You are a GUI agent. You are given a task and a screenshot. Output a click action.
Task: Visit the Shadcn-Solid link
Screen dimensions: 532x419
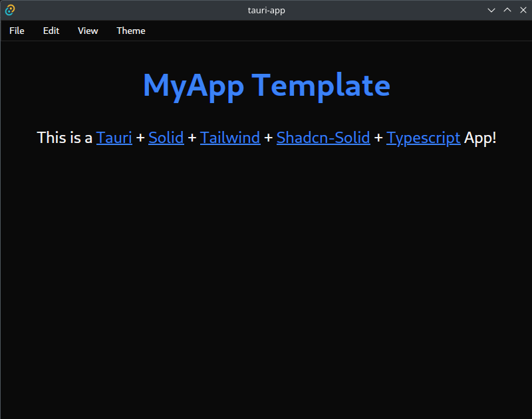coord(323,138)
